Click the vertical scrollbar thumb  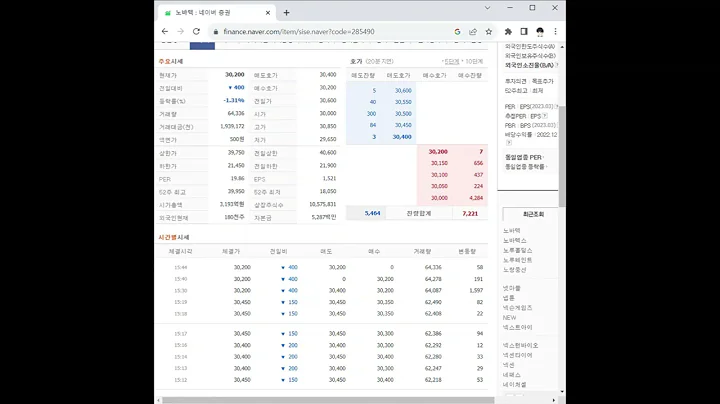coord(562,156)
